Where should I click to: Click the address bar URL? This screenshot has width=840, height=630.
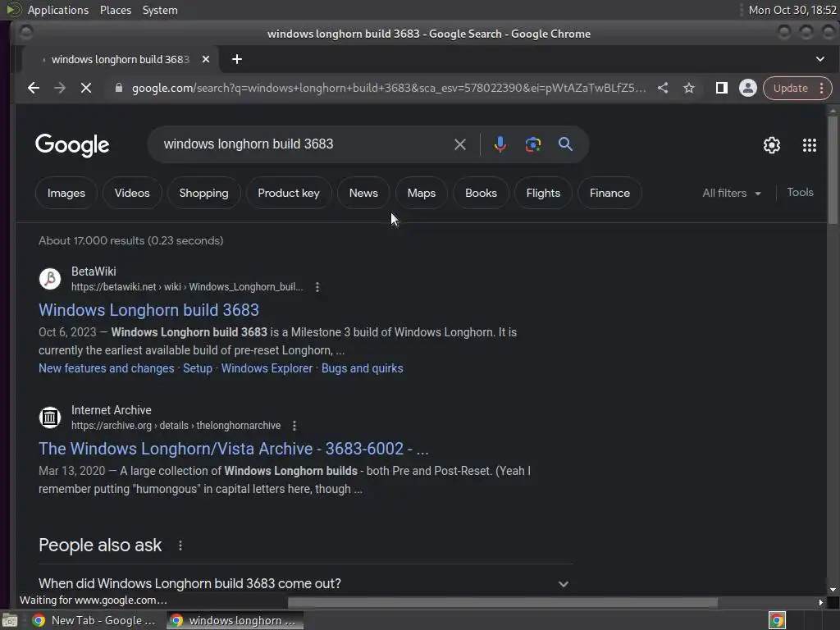click(x=388, y=88)
